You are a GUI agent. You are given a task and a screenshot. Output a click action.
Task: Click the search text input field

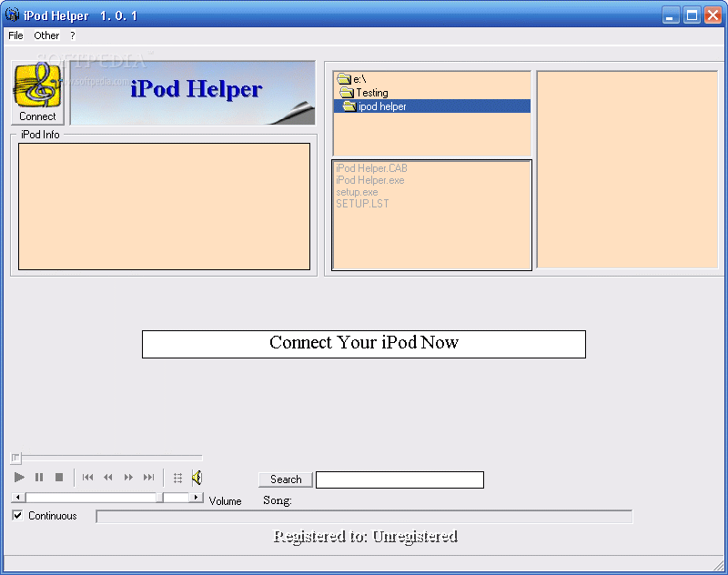399,479
